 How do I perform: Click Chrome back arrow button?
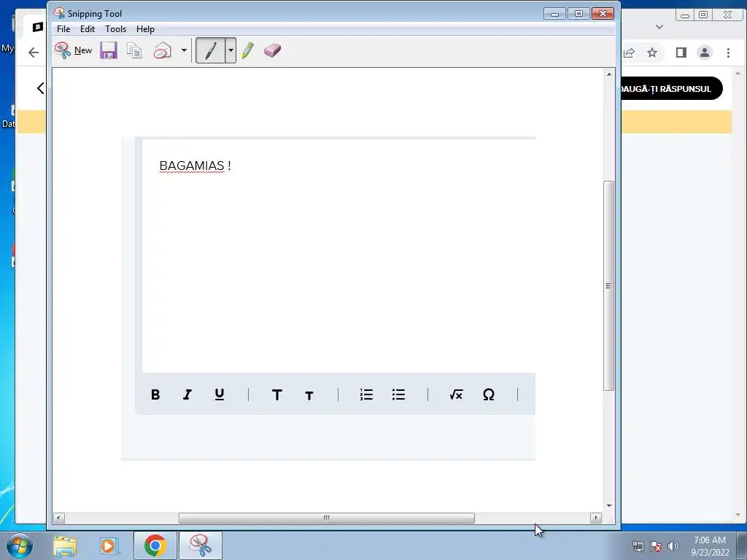click(34, 52)
